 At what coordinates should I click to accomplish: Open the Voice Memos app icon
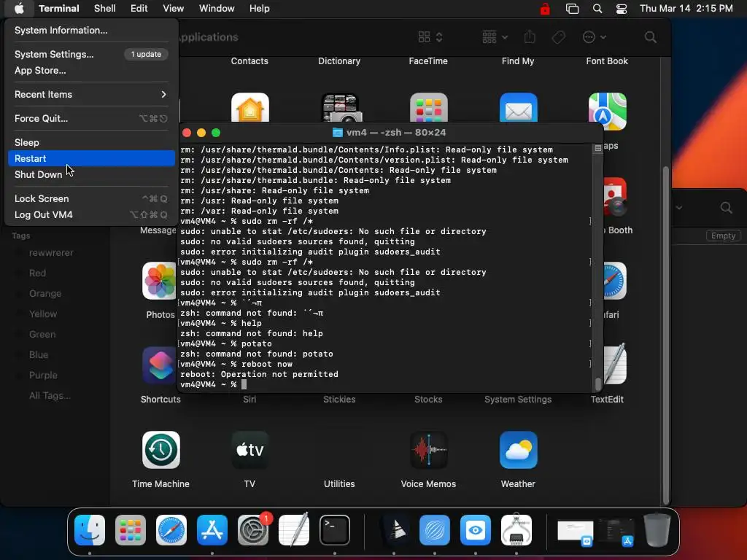(x=428, y=449)
